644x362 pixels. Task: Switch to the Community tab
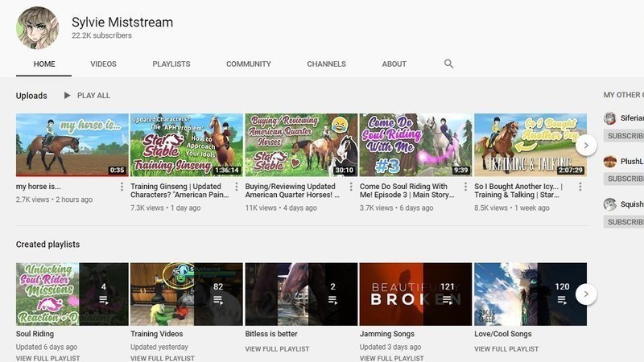click(248, 64)
